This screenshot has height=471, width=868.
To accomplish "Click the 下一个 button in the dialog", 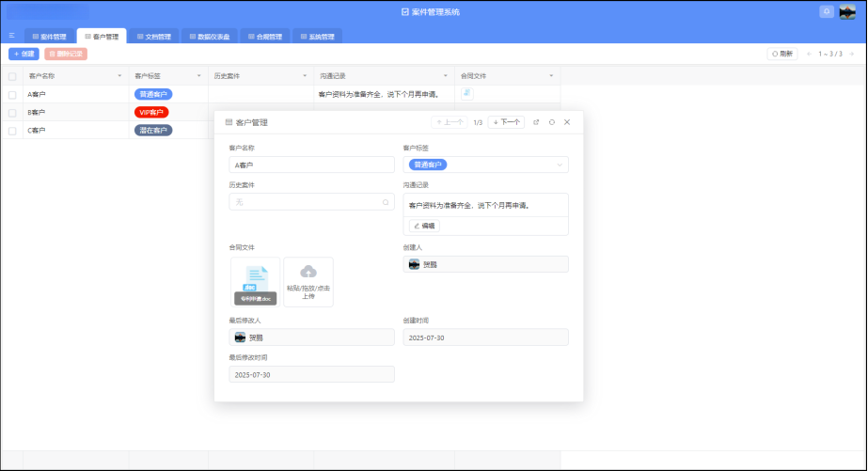I will (506, 122).
